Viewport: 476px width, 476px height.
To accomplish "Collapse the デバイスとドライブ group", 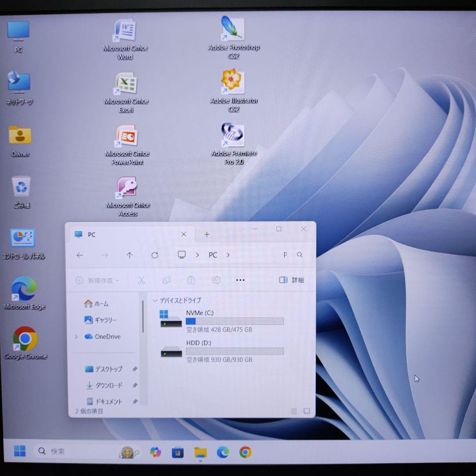I will (x=155, y=301).
